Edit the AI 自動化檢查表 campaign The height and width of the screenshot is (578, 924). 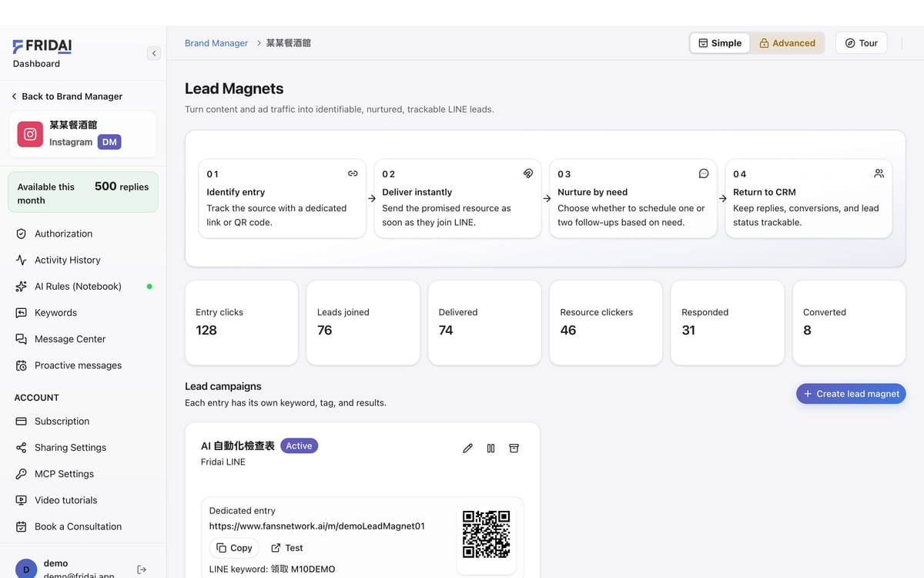tap(467, 448)
